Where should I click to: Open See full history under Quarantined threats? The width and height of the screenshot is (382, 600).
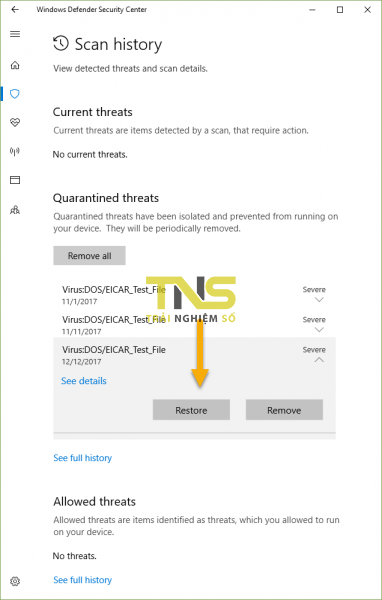83,458
